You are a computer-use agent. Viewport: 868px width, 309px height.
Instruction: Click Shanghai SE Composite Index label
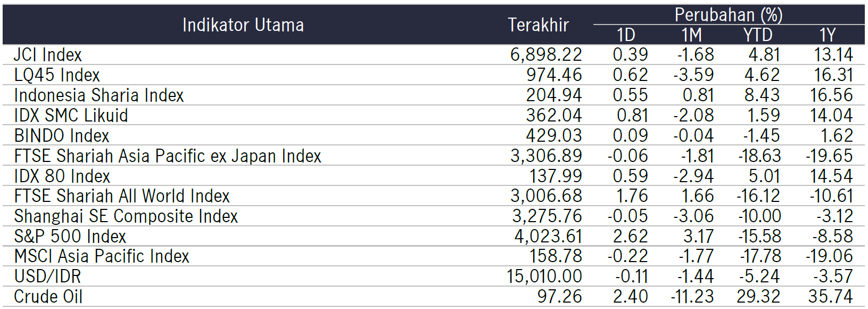(126, 216)
